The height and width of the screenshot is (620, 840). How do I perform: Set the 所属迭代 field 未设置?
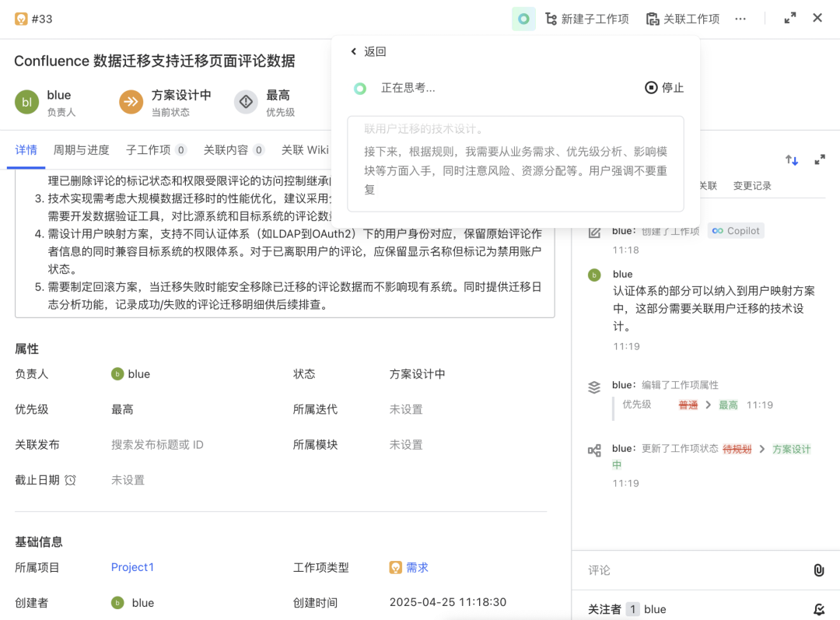pos(405,409)
